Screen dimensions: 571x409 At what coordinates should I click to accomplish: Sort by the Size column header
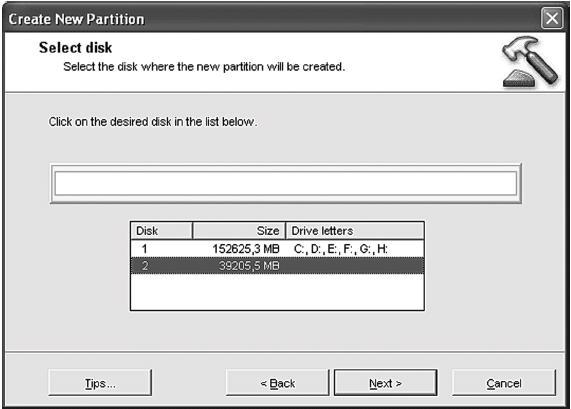[x=239, y=231]
